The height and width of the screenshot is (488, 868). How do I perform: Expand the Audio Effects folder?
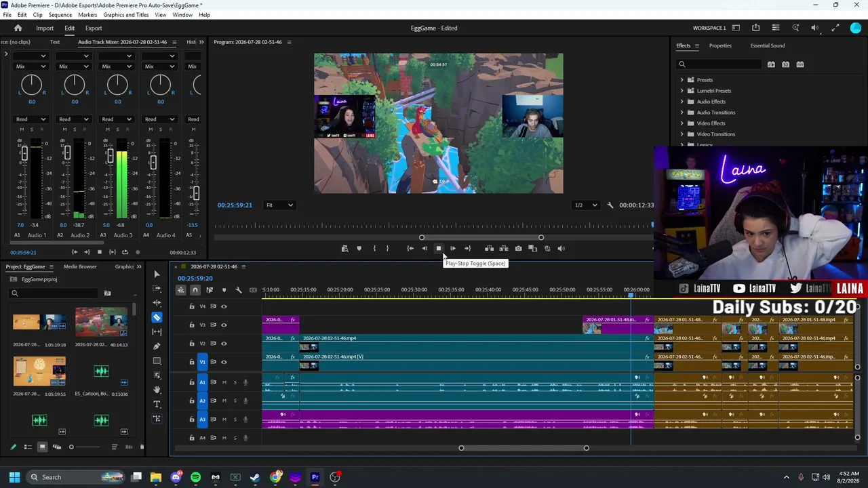682,102
